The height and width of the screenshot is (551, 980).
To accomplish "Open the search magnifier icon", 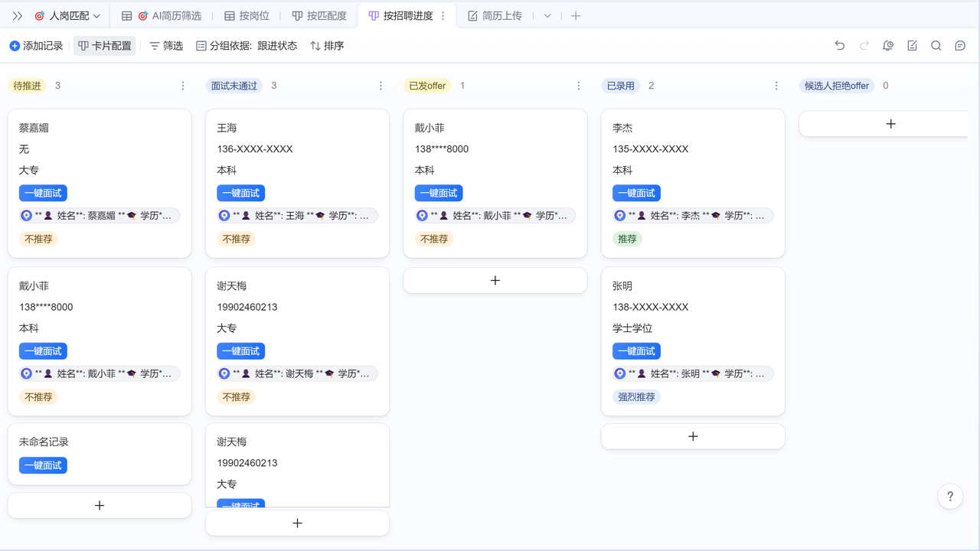I will click(x=936, y=46).
